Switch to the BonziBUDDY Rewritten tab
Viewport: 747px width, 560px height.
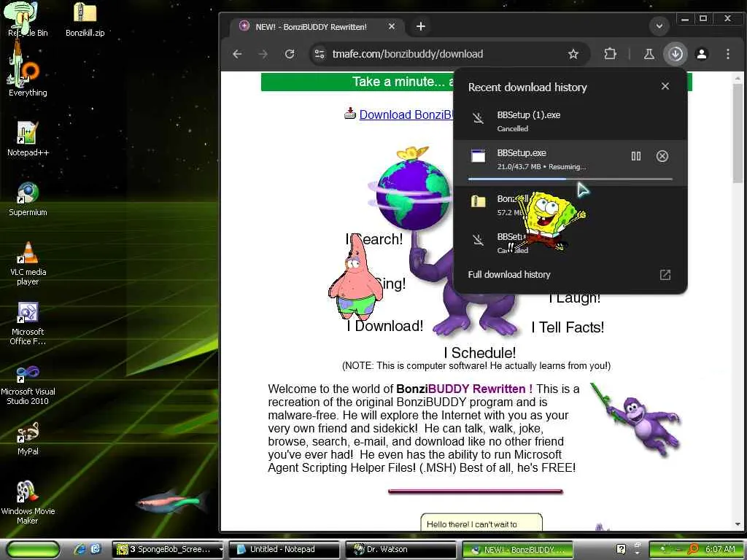pos(317,27)
